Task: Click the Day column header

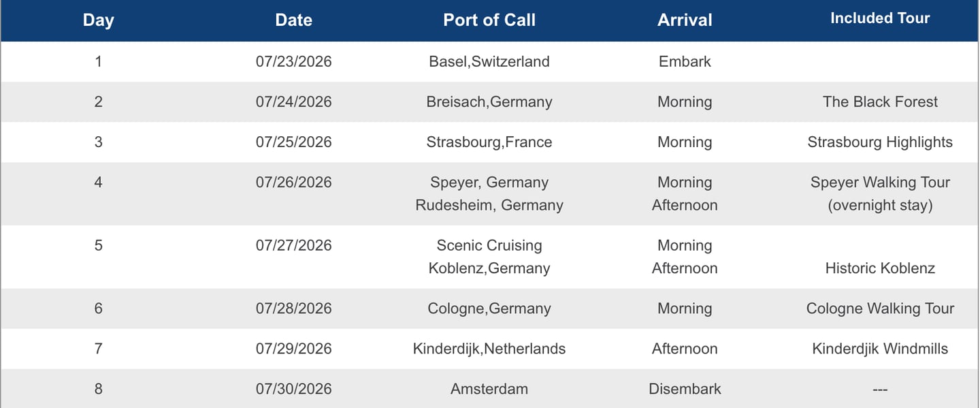Action: (x=98, y=20)
